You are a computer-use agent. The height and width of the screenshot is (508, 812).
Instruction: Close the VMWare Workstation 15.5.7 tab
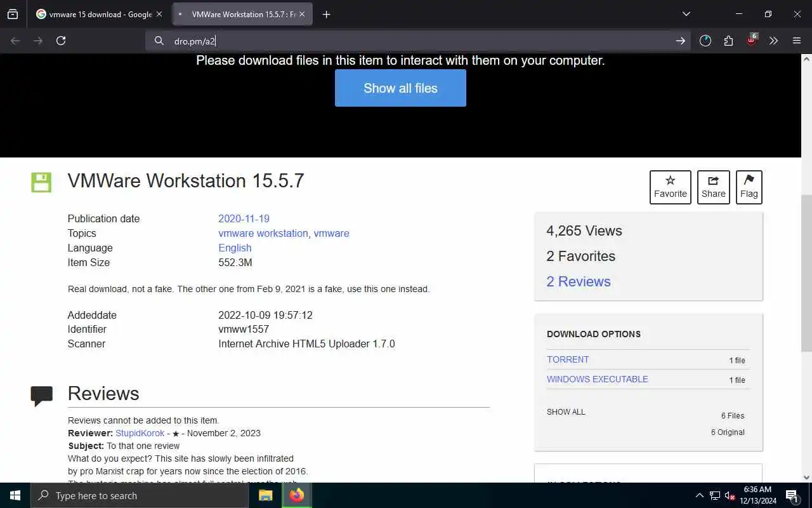(302, 14)
